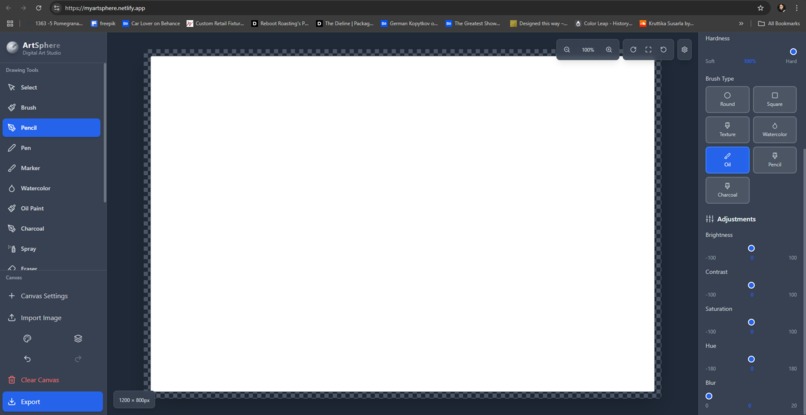Open Canvas Settings
Image resolution: width=806 pixels, height=415 pixels.
click(52, 296)
